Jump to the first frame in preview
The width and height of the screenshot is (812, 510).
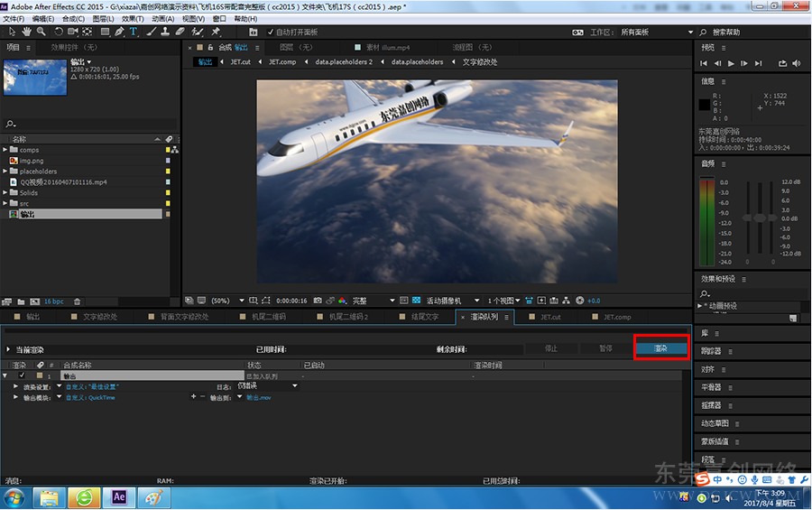[703, 63]
